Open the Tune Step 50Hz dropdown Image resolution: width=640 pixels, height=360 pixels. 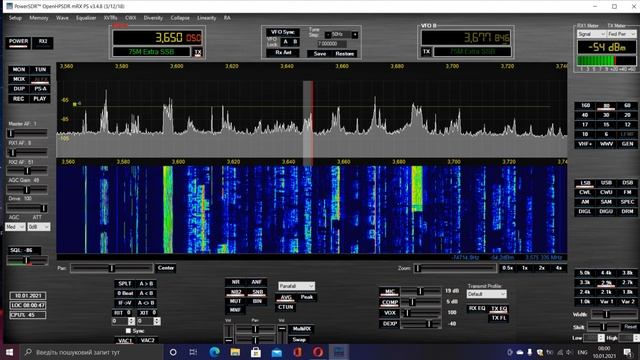[x=341, y=34]
